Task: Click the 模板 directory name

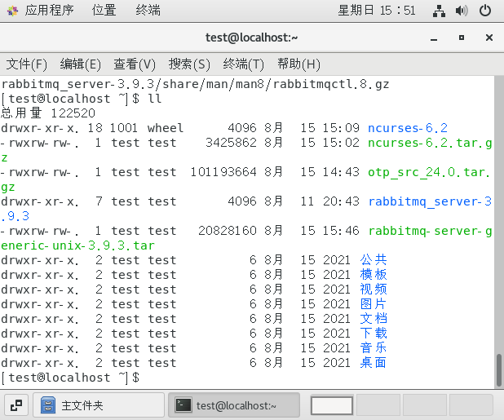Action: (x=374, y=275)
